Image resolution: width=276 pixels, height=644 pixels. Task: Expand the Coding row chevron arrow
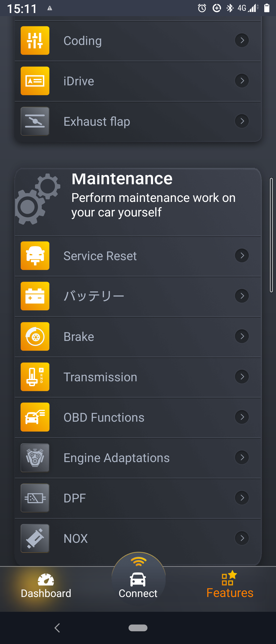(x=242, y=40)
